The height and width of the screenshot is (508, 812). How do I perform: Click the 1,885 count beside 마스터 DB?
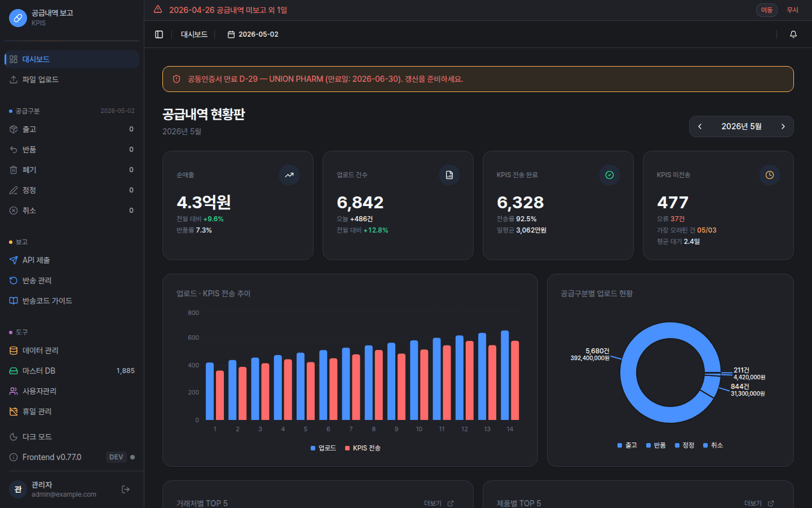125,371
